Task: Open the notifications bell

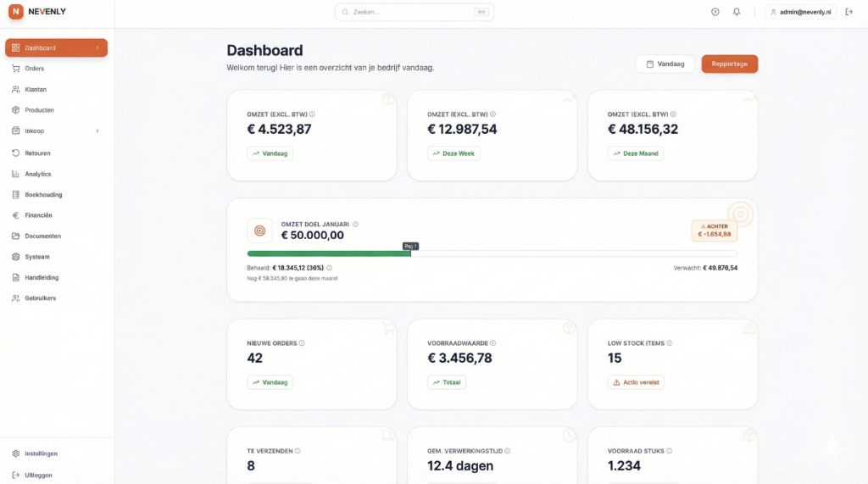Action: point(737,12)
